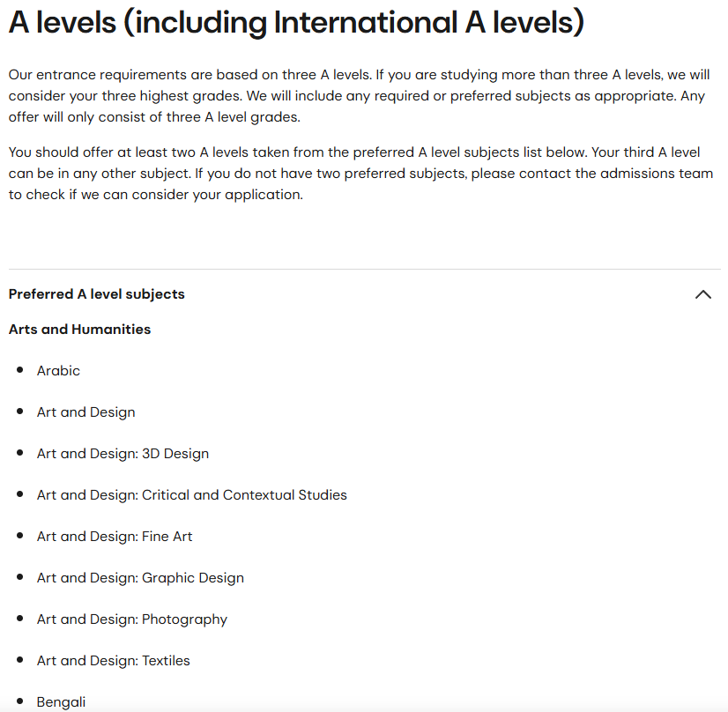Click the upward chevron icon
Viewport: 728px width, 712px height.
(702, 293)
